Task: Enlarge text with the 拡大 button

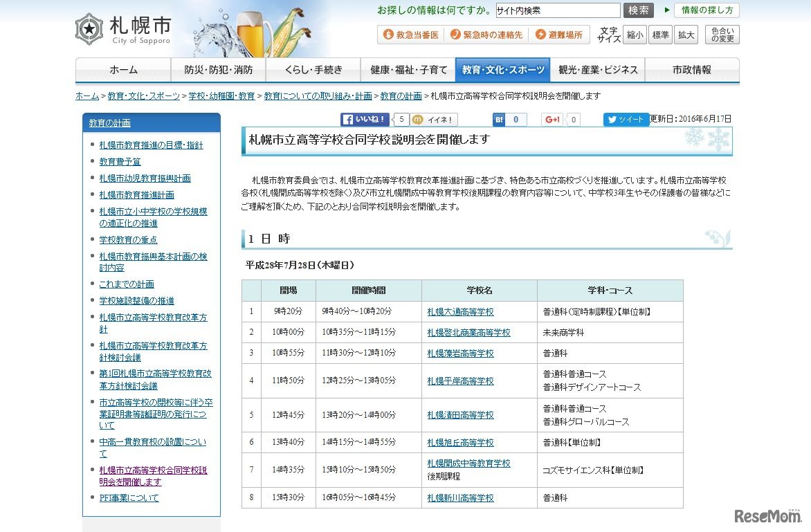Action: coord(685,34)
